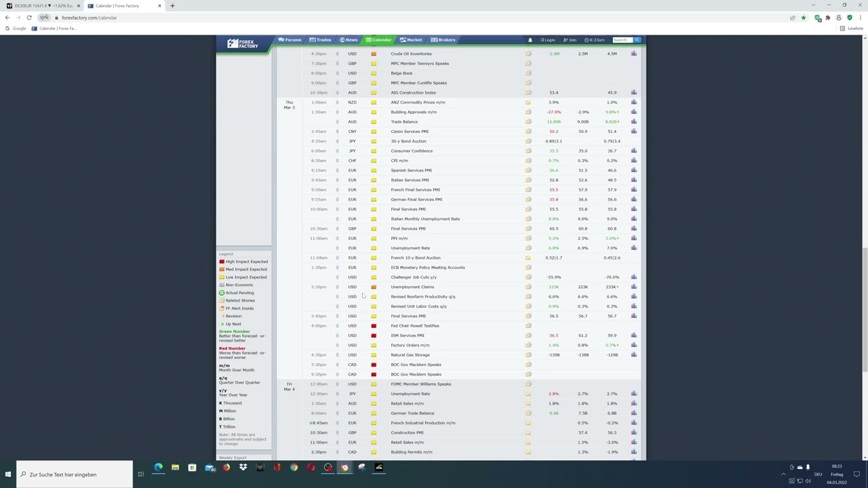Click Windows Start button
Viewport: 868px width, 488px height.
pyautogui.click(x=8, y=474)
